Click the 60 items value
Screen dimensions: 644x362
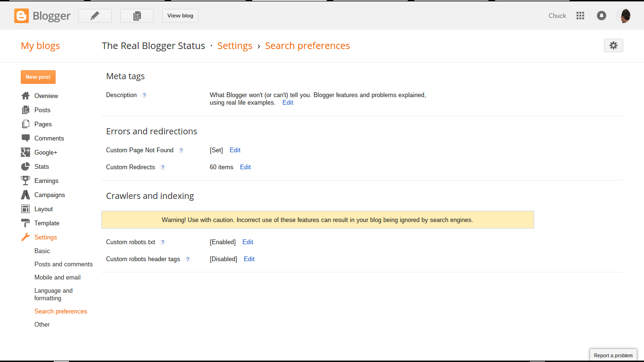(x=222, y=167)
